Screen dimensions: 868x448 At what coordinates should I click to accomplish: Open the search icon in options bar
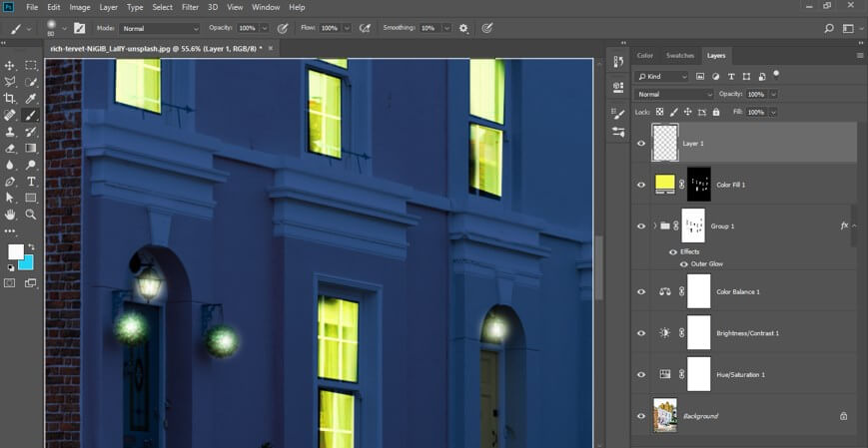click(x=829, y=28)
